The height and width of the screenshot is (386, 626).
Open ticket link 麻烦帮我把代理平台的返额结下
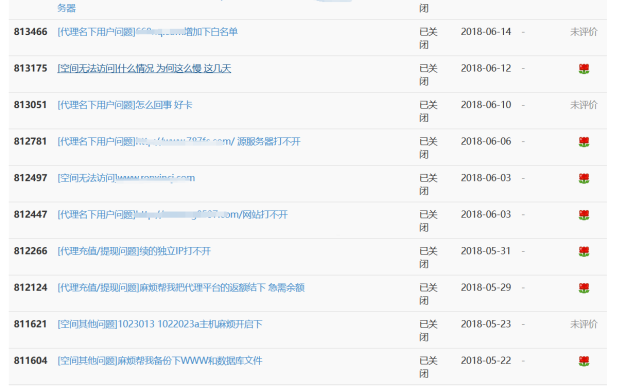tap(181, 288)
